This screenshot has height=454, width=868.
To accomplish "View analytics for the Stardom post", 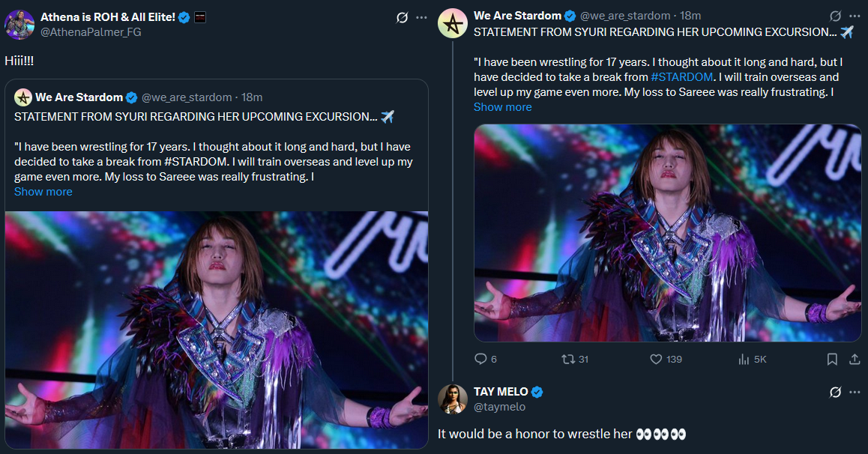I will [x=744, y=359].
